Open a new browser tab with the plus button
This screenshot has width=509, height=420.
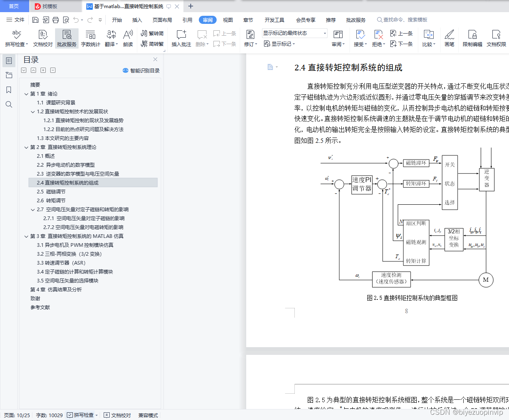pos(190,6)
